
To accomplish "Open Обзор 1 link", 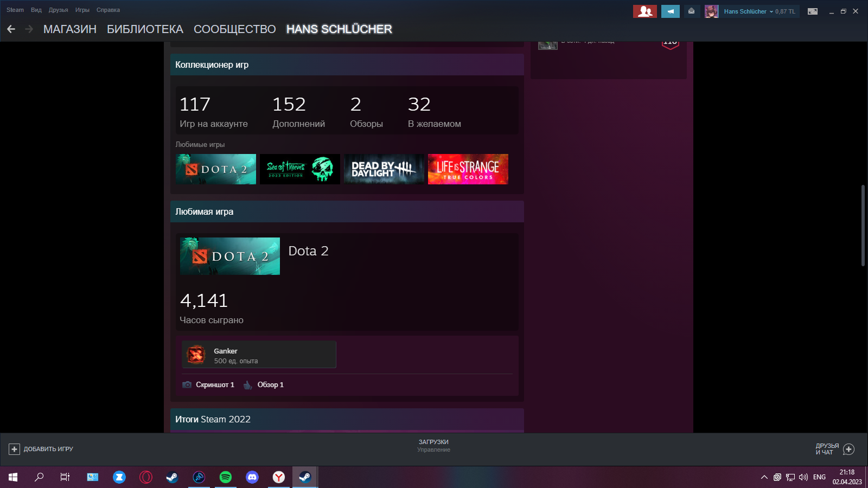I will click(x=271, y=384).
